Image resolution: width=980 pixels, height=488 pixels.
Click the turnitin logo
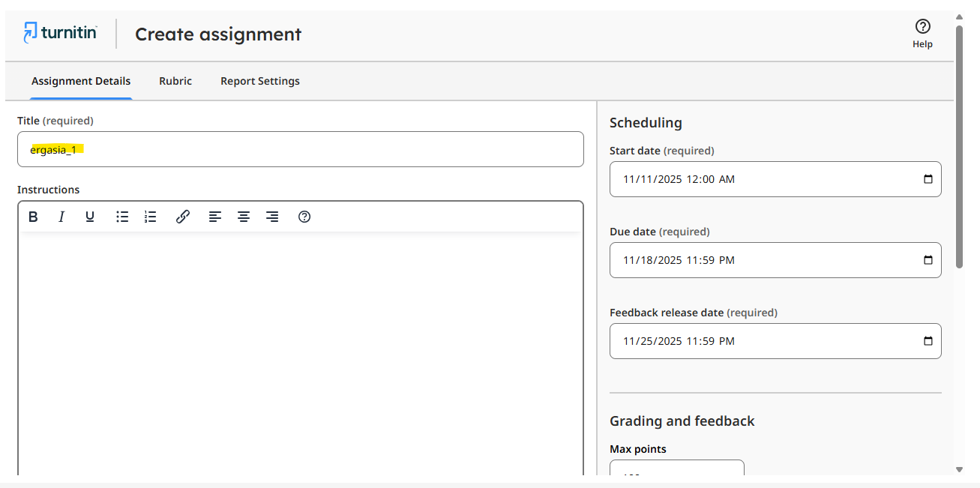coord(60,33)
